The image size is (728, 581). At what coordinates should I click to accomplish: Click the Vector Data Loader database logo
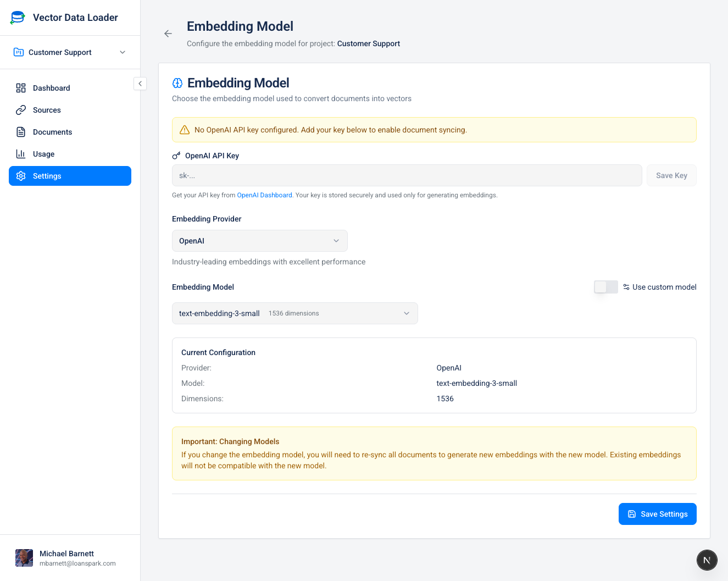tap(17, 17)
